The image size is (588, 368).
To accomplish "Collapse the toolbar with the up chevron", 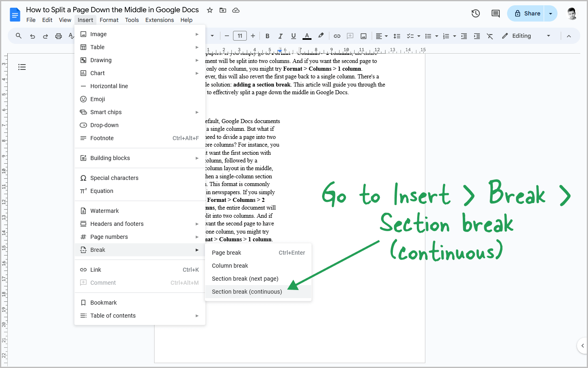I will click(x=569, y=36).
